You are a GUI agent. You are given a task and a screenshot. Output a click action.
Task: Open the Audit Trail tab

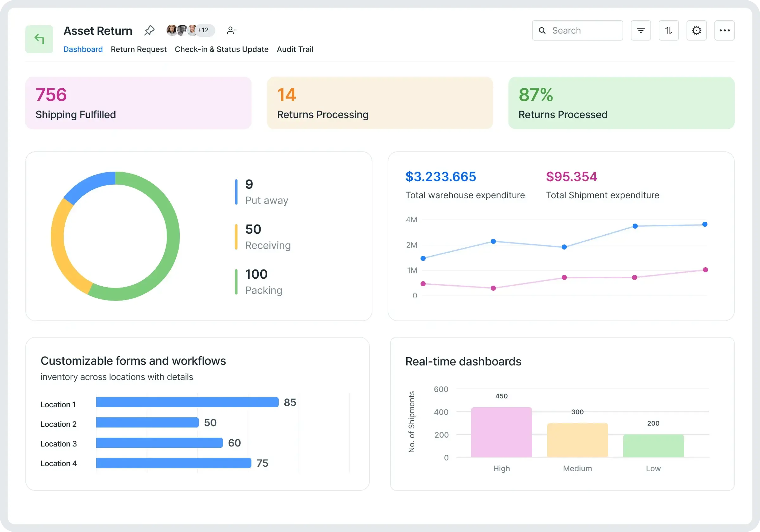295,49
